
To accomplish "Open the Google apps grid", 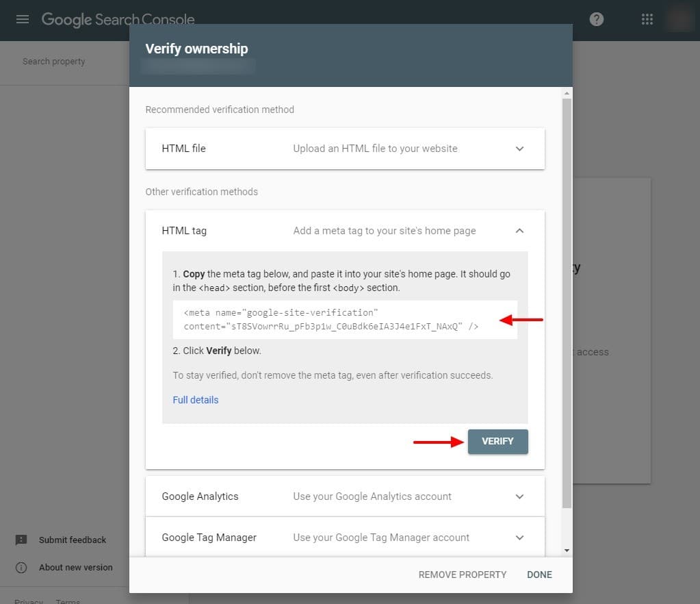I will (x=647, y=19).
